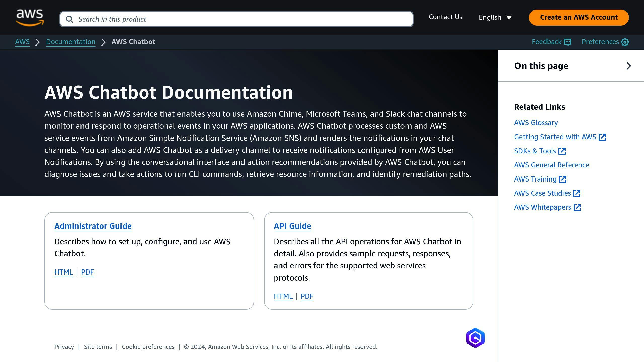Click external-link icon beside AWS Whitepapers
Image resolution: width=644 pixels, height=362 pixels.
(577, 207)
